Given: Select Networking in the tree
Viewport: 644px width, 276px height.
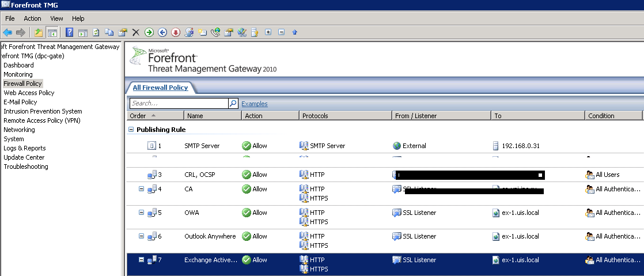Looking at the screenshot, I should coord(19,130).
